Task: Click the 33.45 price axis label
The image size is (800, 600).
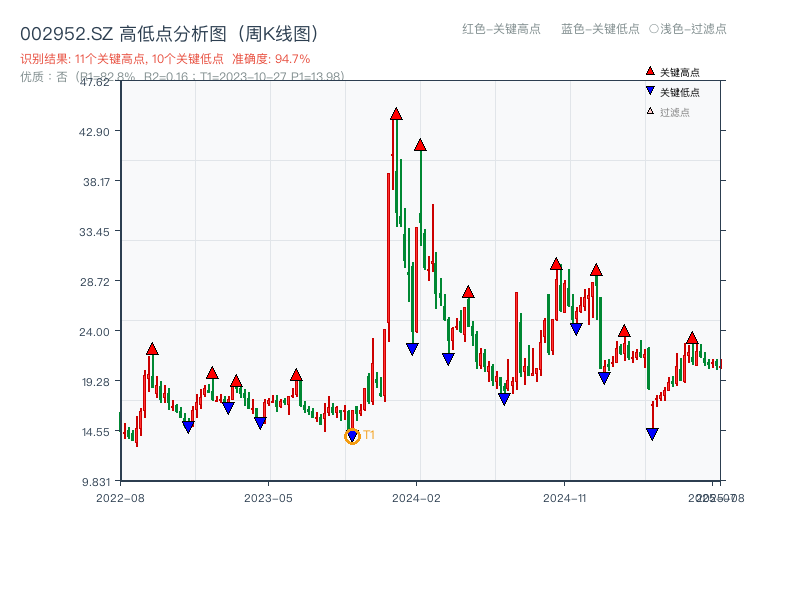Action: point(94,232)
